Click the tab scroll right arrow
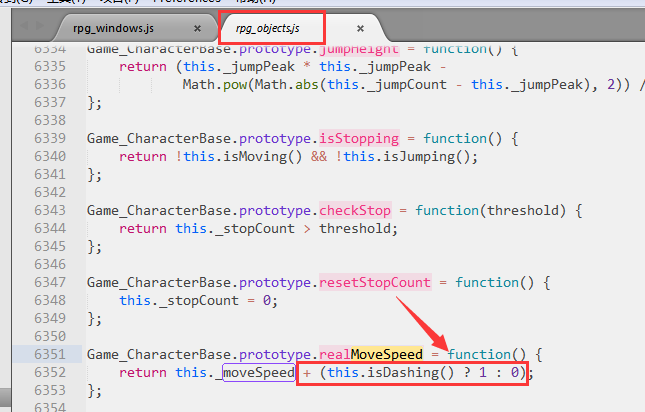The width and height of the screenshot is (645, 412). (40, 25)
